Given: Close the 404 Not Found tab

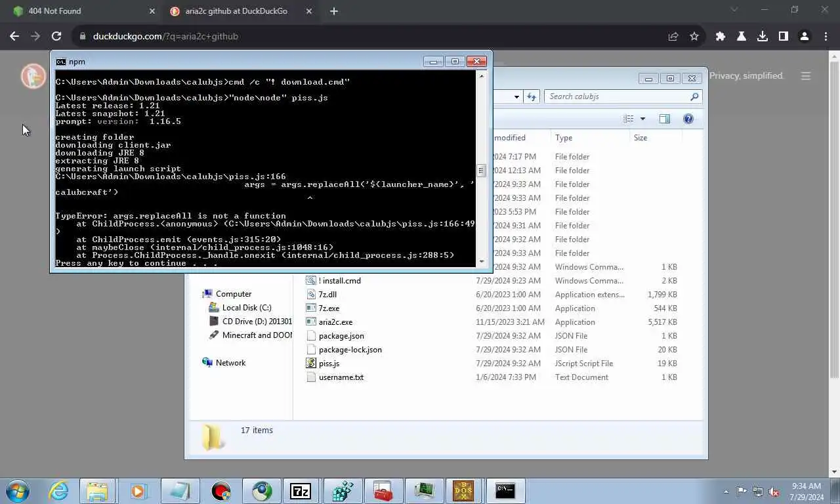Looking at the screenshot, I should coord(152,11).
